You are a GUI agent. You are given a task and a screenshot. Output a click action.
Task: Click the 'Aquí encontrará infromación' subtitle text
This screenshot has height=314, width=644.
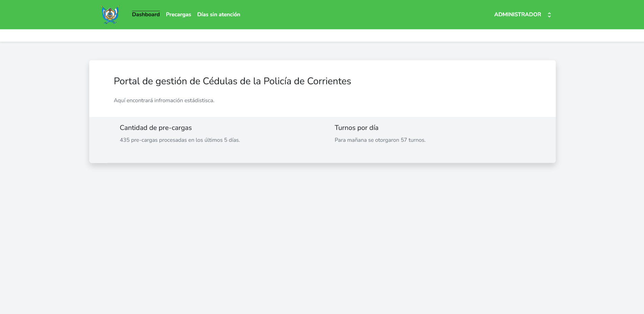click(x=164, y=100)
